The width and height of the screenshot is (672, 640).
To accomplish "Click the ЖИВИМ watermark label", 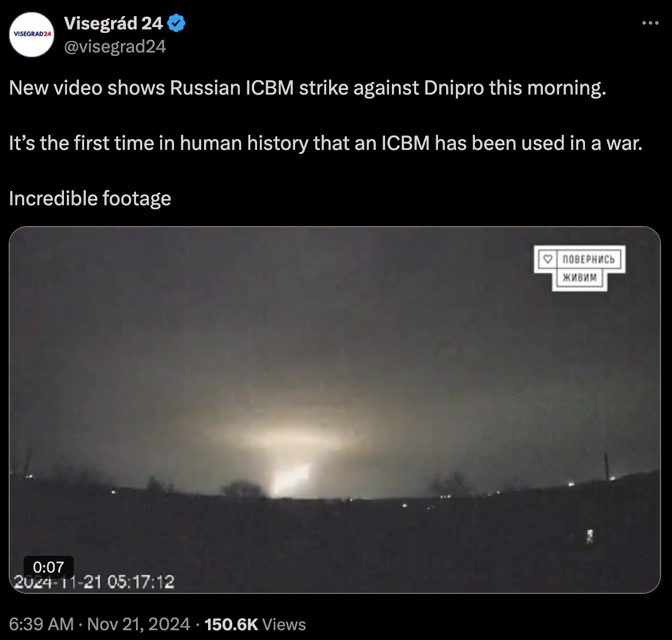I will [579, 277].
